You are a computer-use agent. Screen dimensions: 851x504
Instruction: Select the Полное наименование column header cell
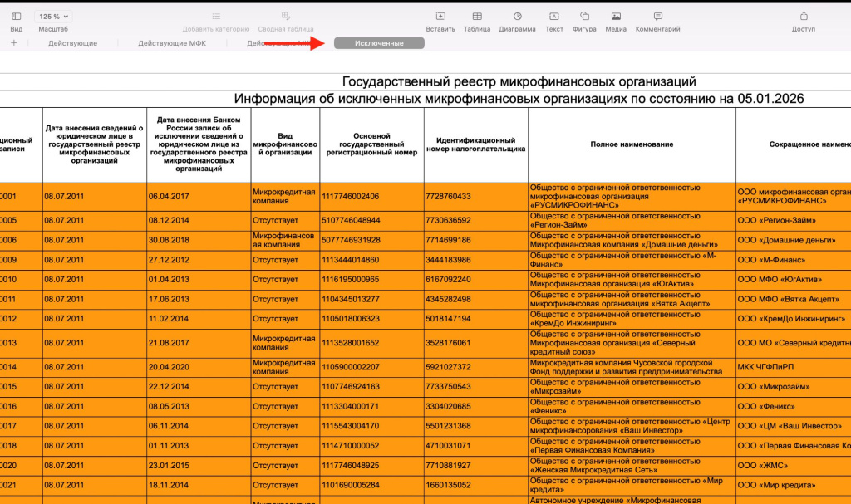pyautogui.click(x=632, y=144)
